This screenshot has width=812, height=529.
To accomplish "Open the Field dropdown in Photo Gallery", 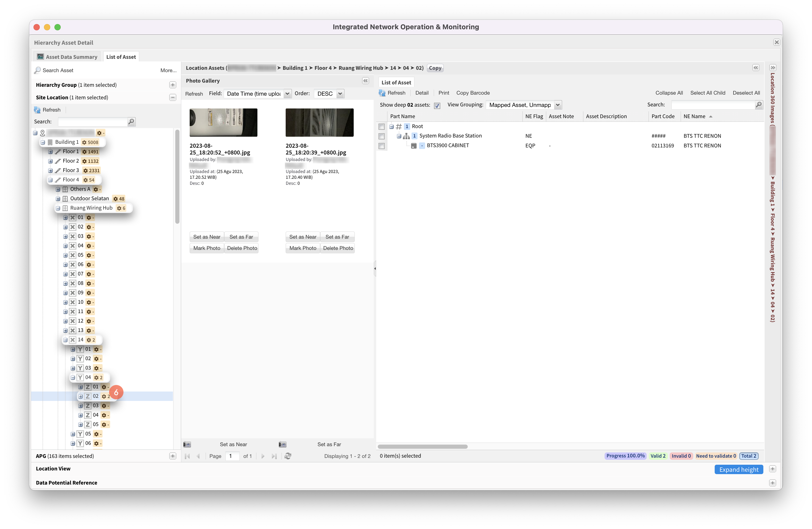I will click(287, 94).
